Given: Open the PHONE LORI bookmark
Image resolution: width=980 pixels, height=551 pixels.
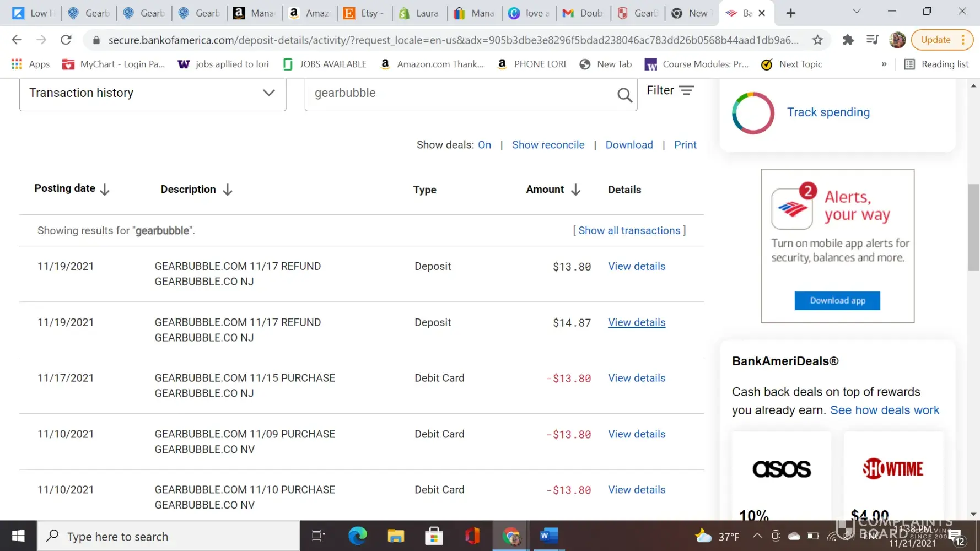Looking at the screenshot, I should (x=532, y=64).
